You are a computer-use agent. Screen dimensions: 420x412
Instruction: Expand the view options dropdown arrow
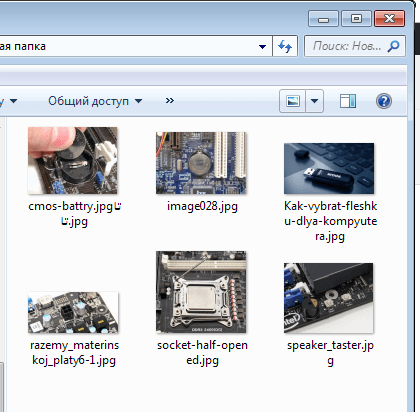click(x=314, y=101)
